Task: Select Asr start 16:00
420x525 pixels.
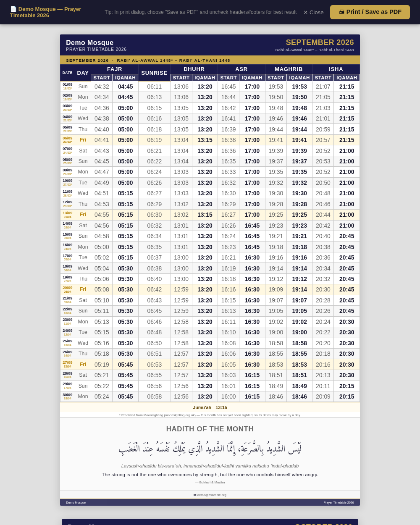Action: (228, 396)
